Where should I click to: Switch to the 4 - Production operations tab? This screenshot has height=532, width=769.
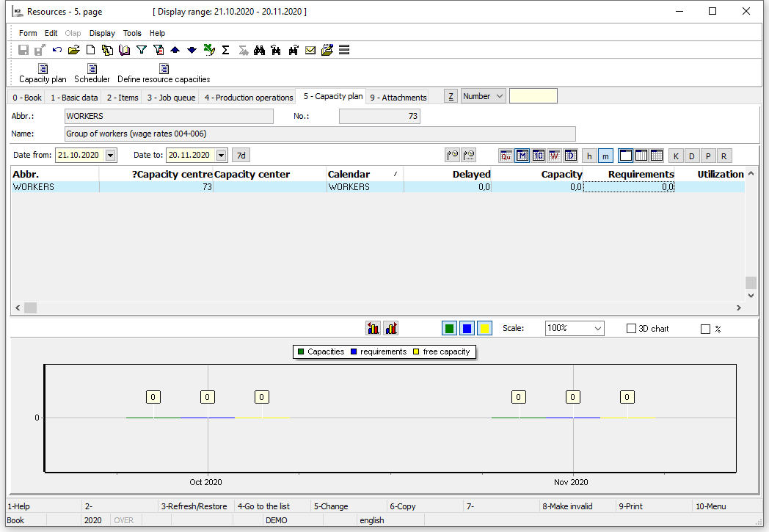pyautogui.click(x=248, y=98)
